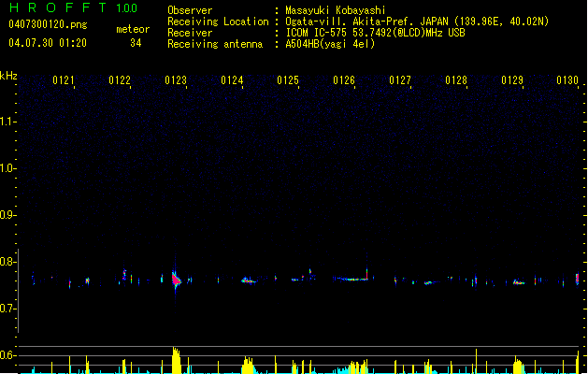This screenshot has height=374, width=588.
Task: Click the HROFFT 1.0.0 title text
Action: click(73, 7)
